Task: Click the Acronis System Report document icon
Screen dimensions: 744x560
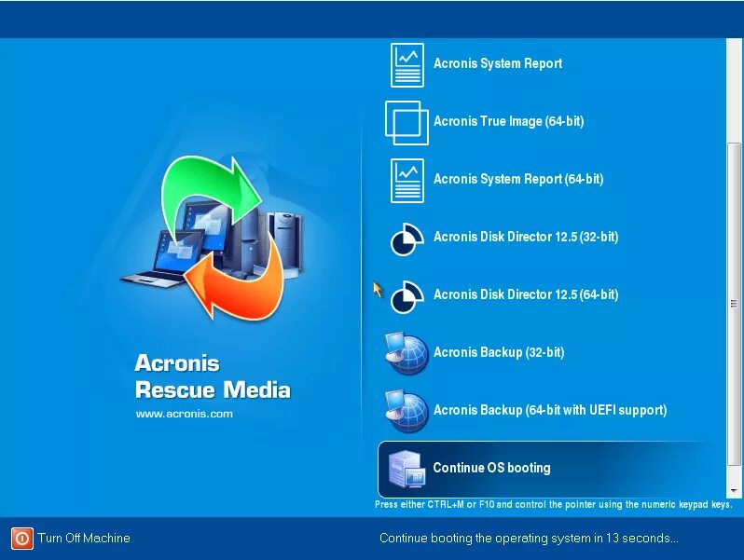Action: tap(407, 65)
